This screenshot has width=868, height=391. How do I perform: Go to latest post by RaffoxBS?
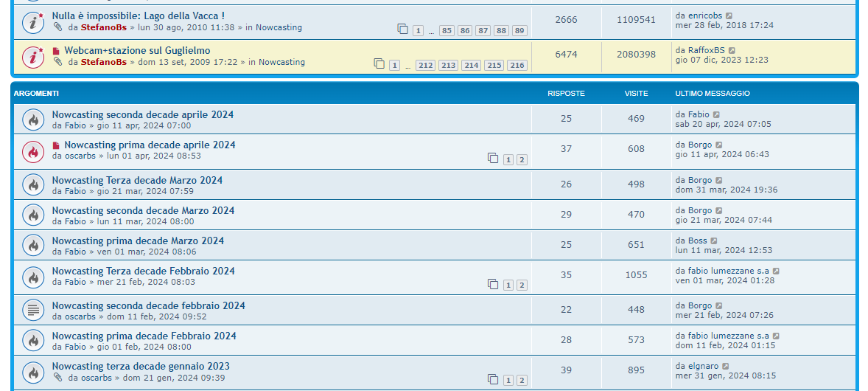click(x=732, y=51)
